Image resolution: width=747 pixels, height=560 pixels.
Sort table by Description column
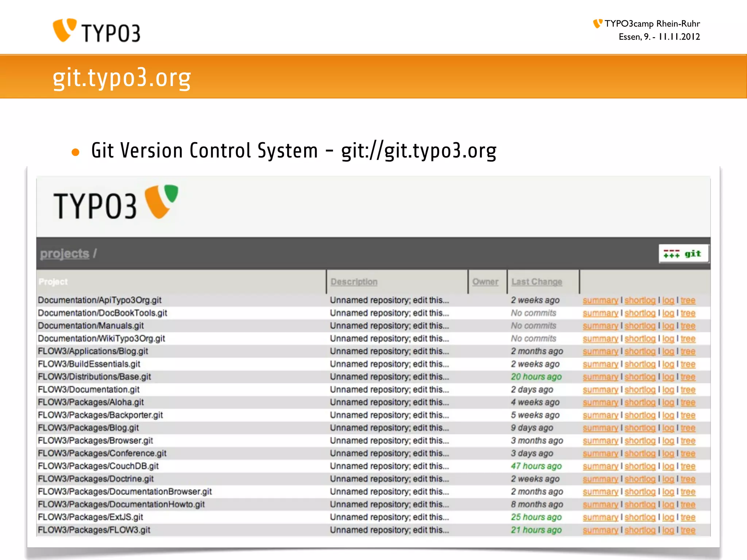[x=354, y=282]
